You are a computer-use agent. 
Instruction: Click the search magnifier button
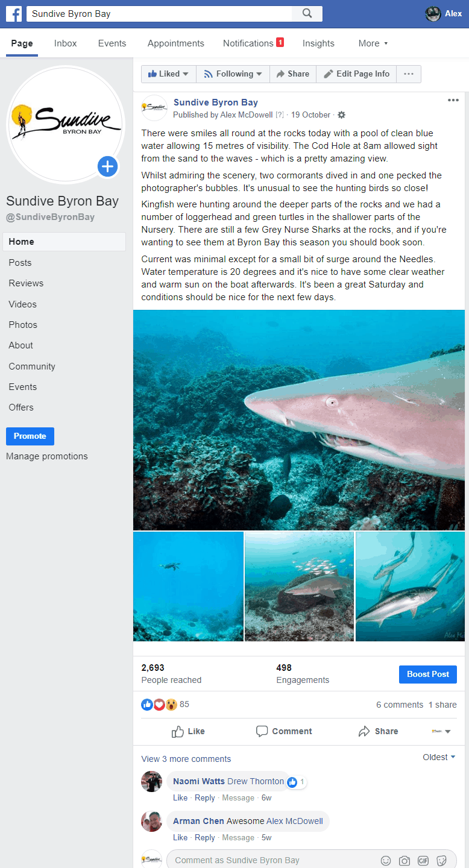(x=307, y=14)
